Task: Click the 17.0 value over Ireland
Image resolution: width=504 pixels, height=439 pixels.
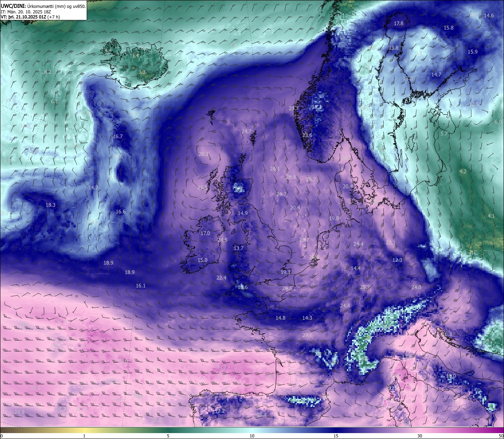Action: click(205, 233)
